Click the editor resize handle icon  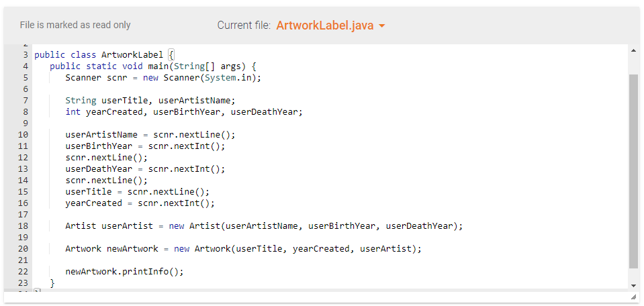633,297
